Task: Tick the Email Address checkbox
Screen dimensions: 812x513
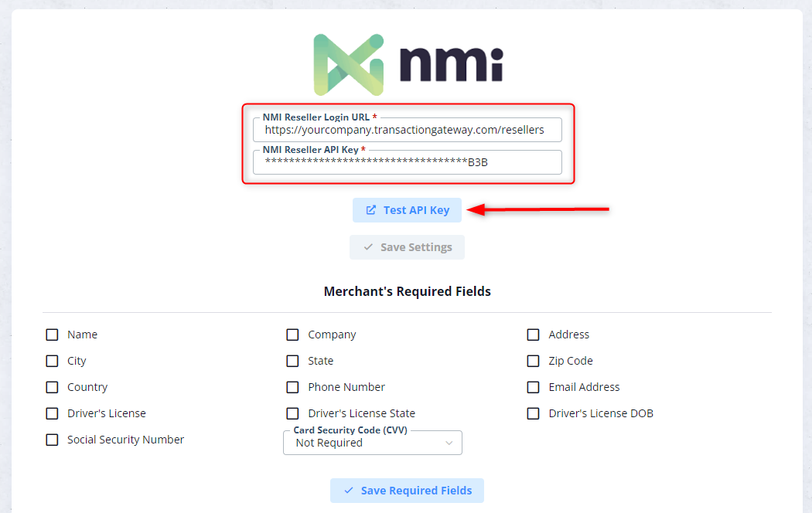Action: point(533,387)
